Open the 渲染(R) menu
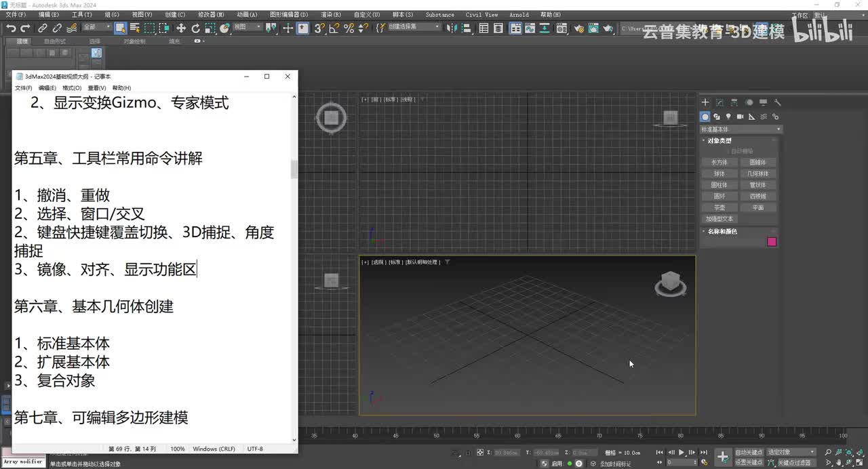Viewport: 868px width, 469px height. tap(332, 15)
